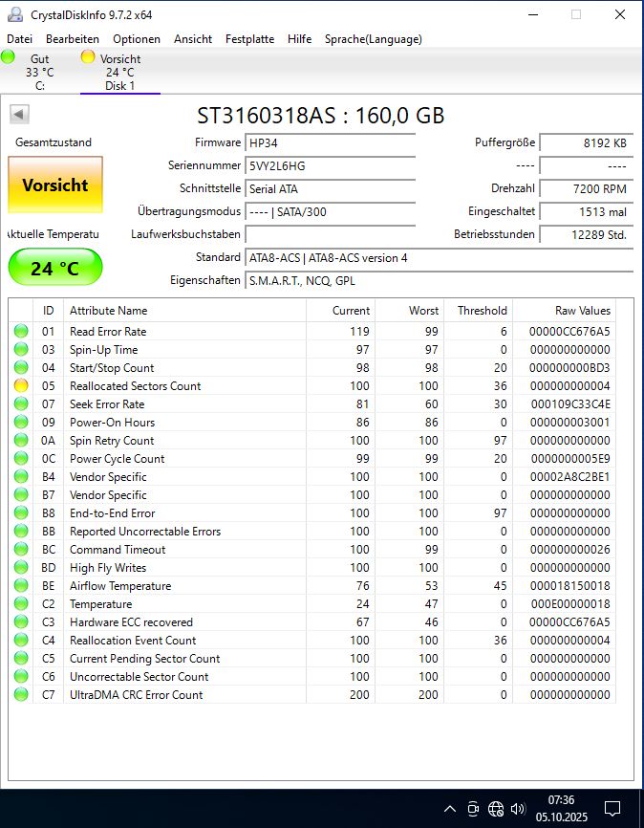
Task: Click the green status icon for Power-On Hours
Action: point(21,422)
